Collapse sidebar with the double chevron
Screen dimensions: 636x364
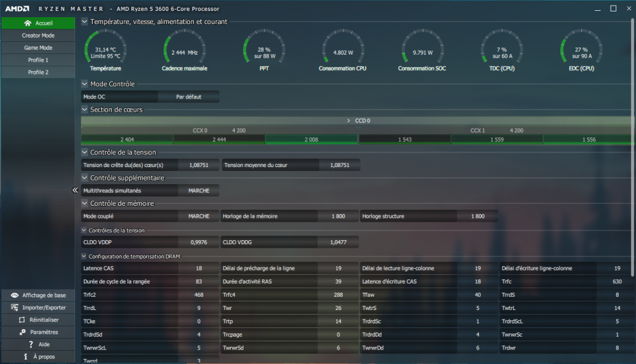click(75, 190)
